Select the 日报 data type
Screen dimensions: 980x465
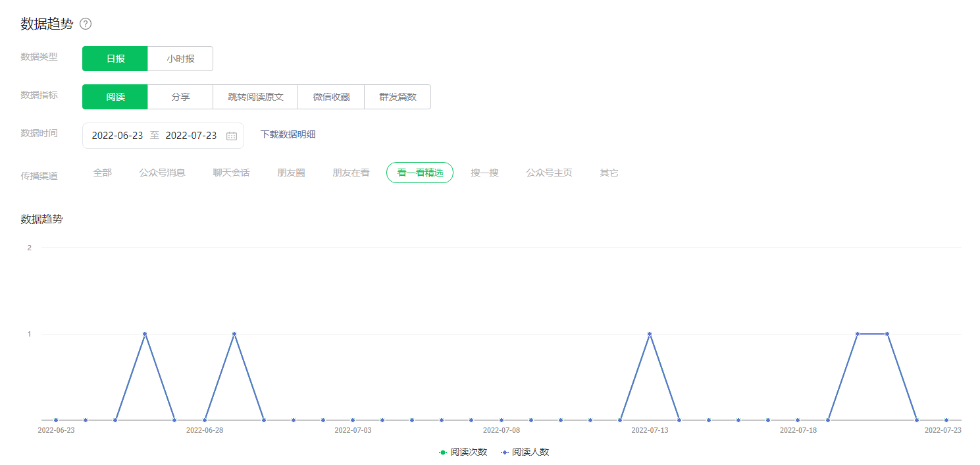coord(115,59)
